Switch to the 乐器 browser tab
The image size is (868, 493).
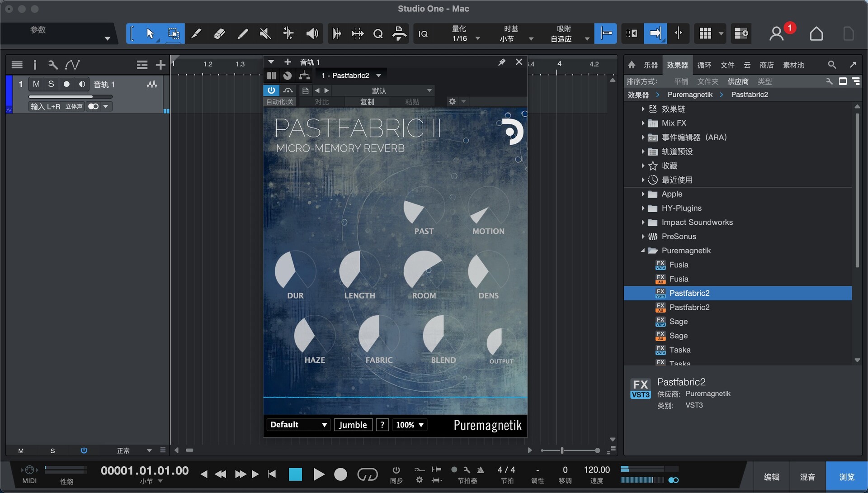[651, 65]
